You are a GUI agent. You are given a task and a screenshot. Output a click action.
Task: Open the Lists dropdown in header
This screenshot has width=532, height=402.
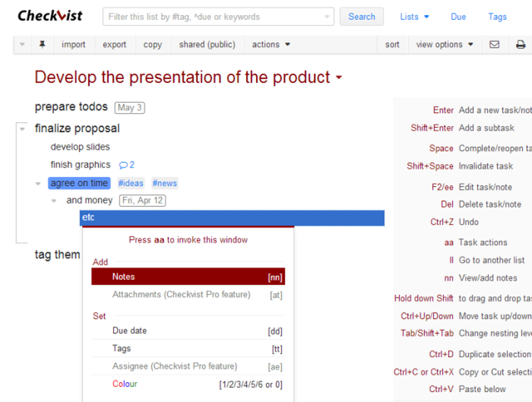[414, 17]
